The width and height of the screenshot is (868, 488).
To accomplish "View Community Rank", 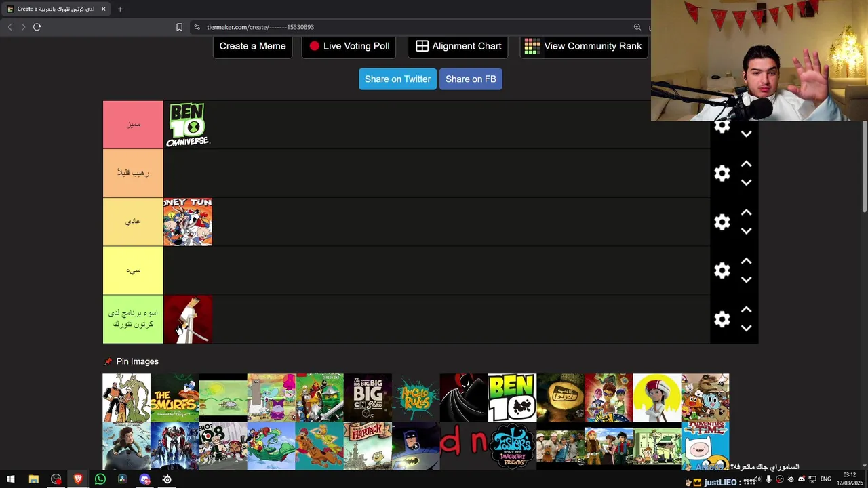I will pyautogui.click(x=583, y=46).
